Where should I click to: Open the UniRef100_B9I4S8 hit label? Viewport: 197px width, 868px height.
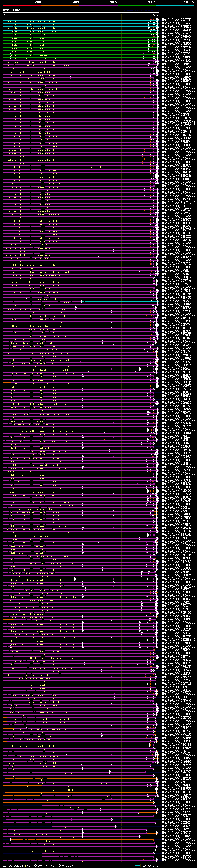pyautogui.click(x=177, y=23)
